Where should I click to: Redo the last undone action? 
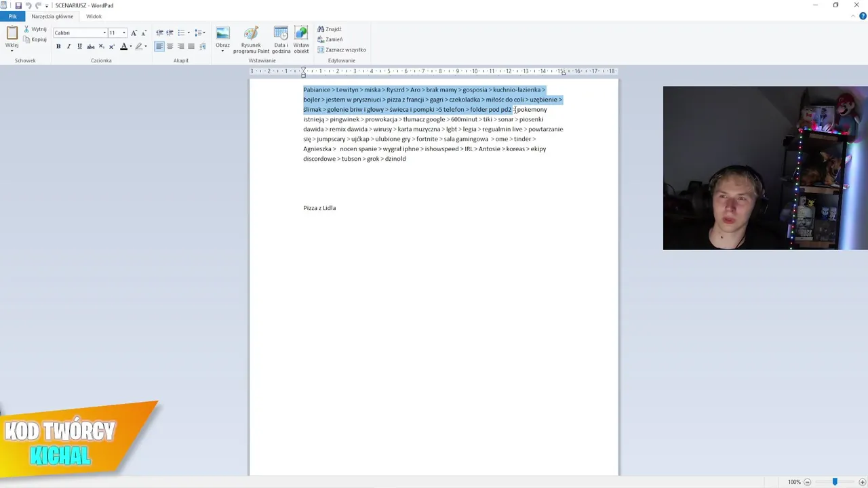coord(38,5)
